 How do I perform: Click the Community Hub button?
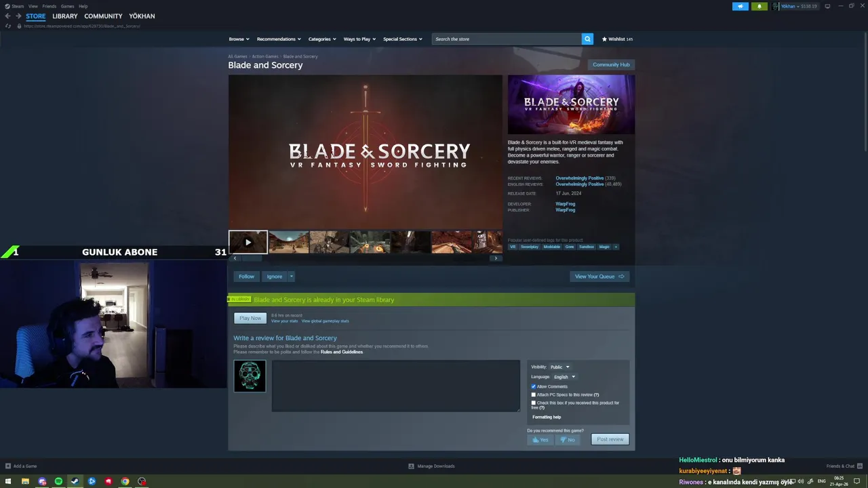(x=611, y=64)
